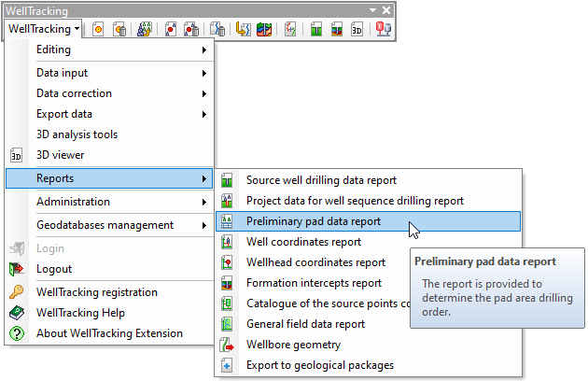Select Data correction in the menu
Viewport: 588px width, 381px height.
(x=109, y=93)
